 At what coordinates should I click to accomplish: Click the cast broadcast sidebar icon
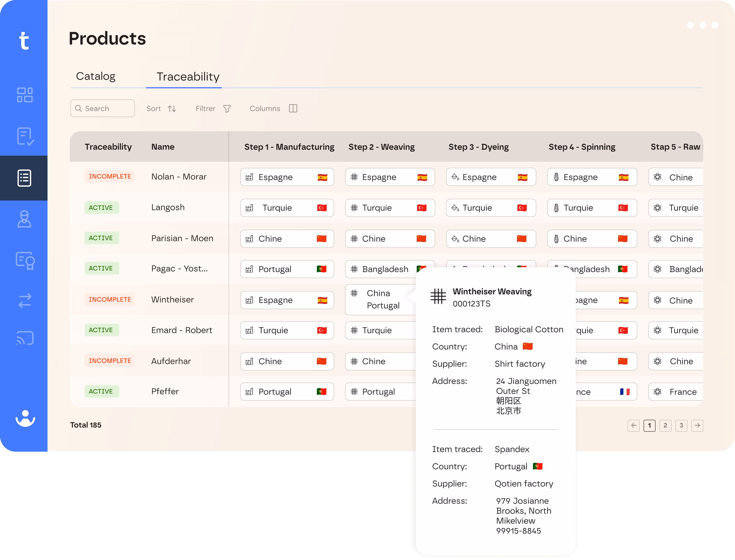coord(25,338)
